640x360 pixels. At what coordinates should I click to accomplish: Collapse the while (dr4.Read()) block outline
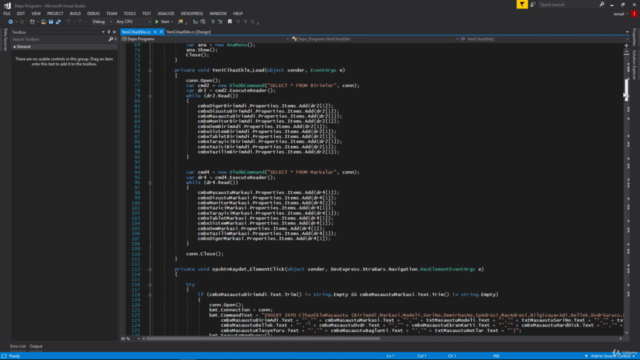coord(150,182)
